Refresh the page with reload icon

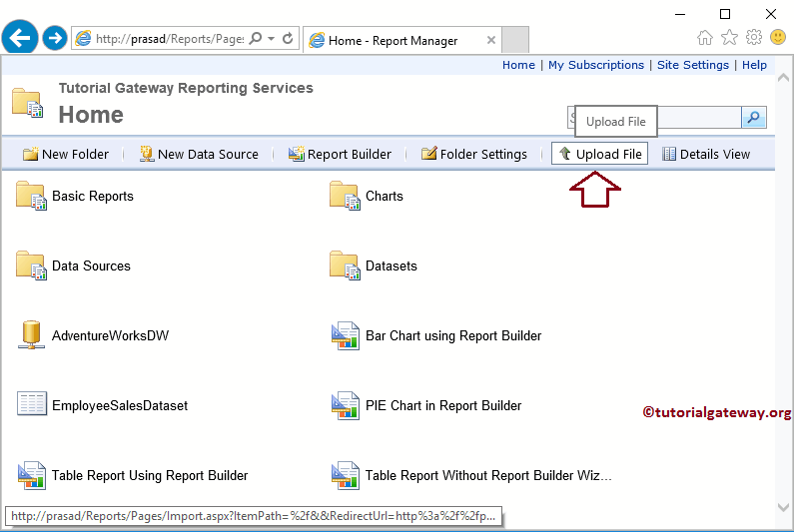coord(288,39)
